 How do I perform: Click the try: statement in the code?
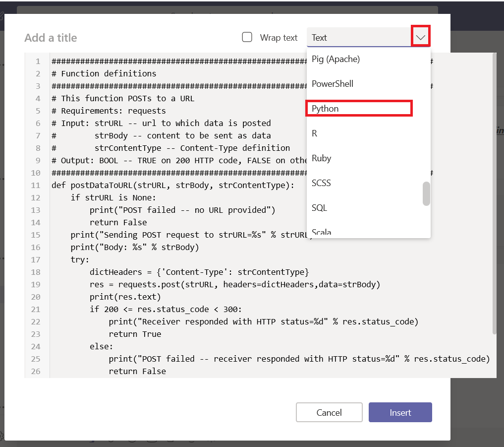tap(80, 259)
